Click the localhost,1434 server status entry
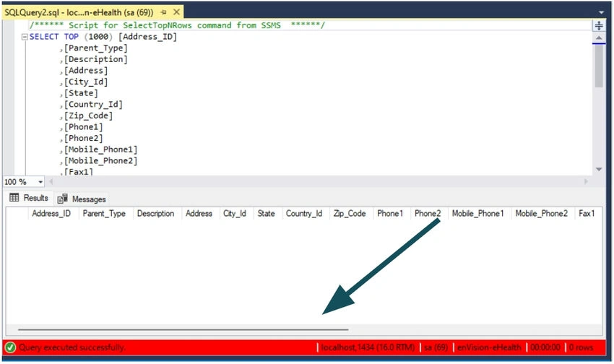Screen dimensions: 614x364 pos(368,347)
